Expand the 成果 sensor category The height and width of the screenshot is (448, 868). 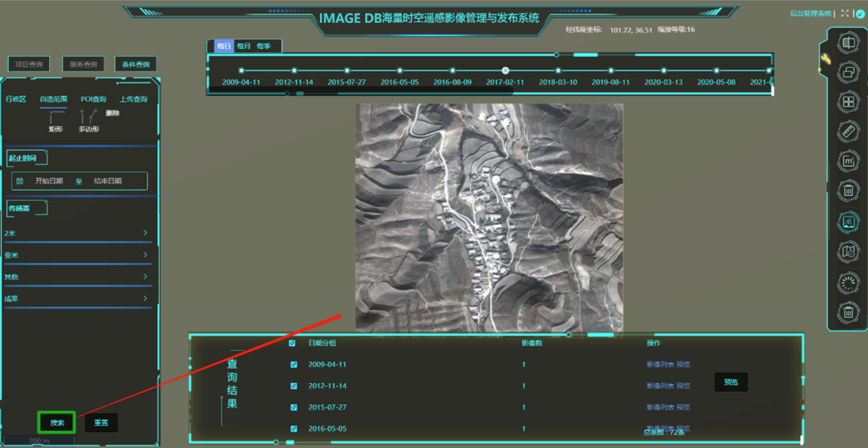77,298
